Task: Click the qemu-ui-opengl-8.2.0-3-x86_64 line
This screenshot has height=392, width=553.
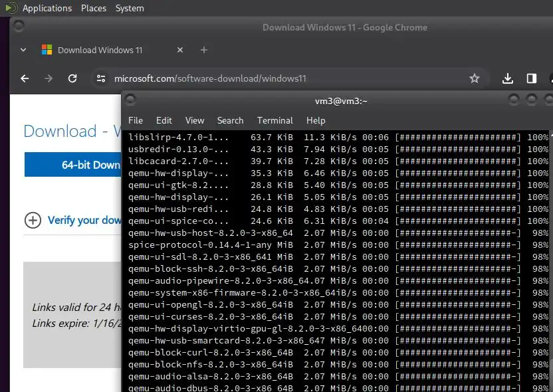Action: click(x=338, y=305)
